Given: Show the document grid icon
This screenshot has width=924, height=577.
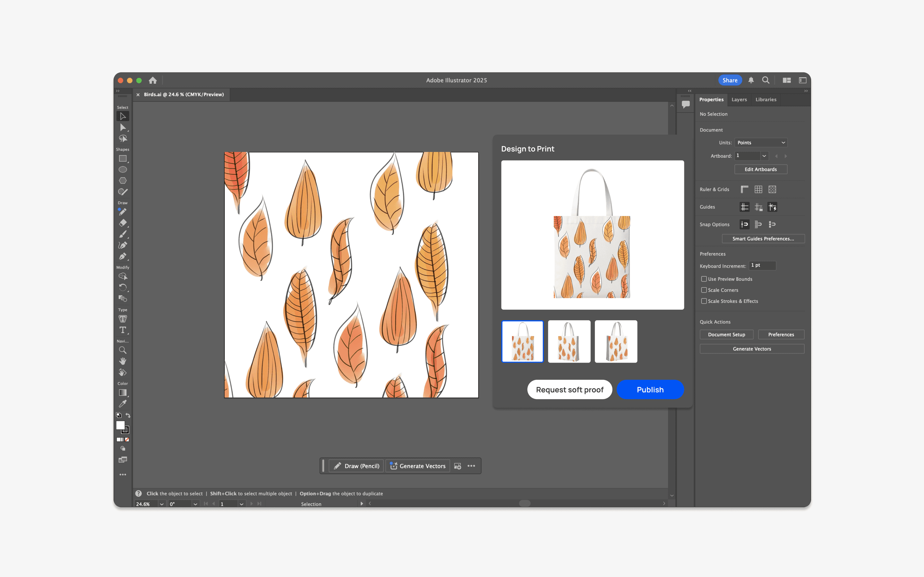Looking at the screenshot, I should tap(758, 189).
